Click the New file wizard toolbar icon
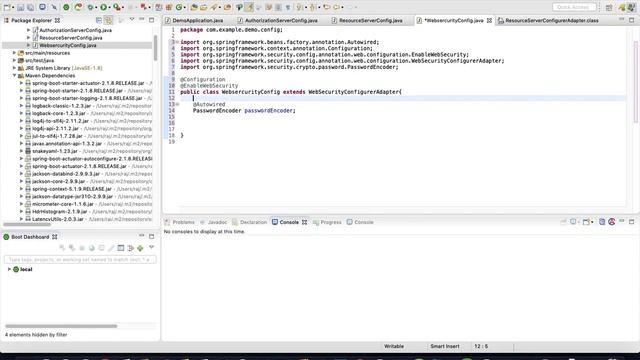The image size is (640, 360). (7, 7)
